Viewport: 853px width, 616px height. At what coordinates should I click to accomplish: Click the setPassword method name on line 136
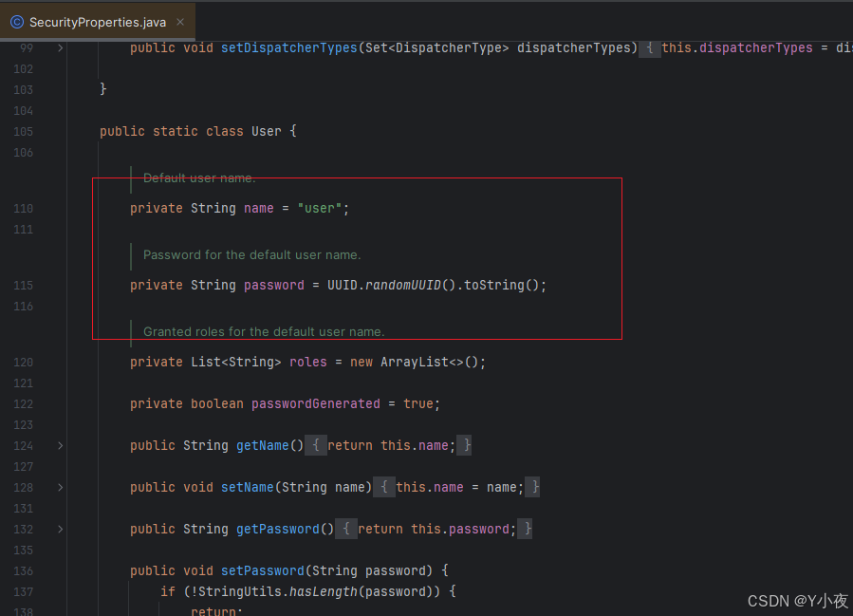pos(263,570)
